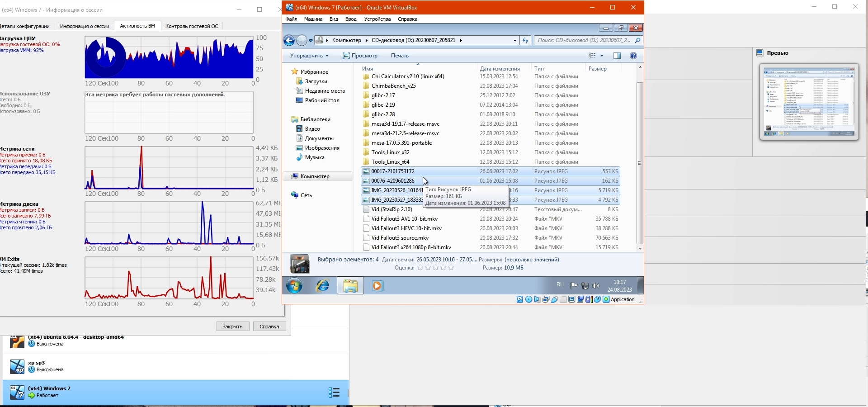Open the Машина menu in VirtualBox
The image size is (868, 407).
tap(313, 19)
